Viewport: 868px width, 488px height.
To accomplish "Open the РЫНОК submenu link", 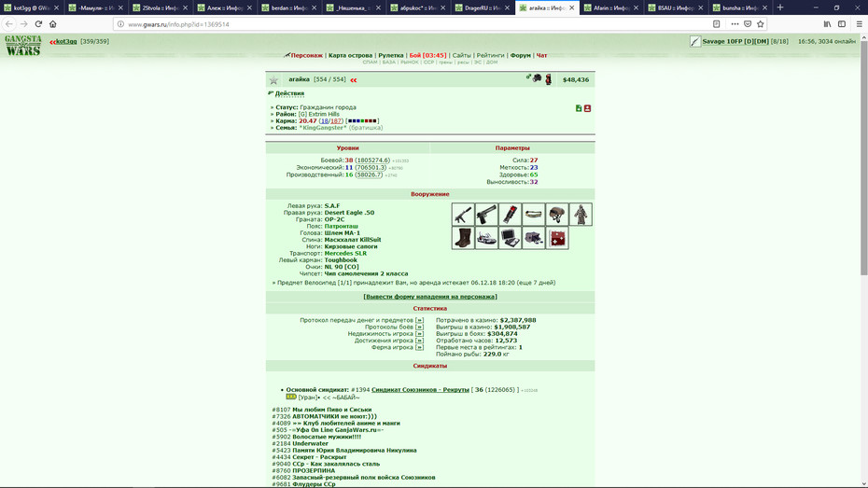I will (409, 63).
